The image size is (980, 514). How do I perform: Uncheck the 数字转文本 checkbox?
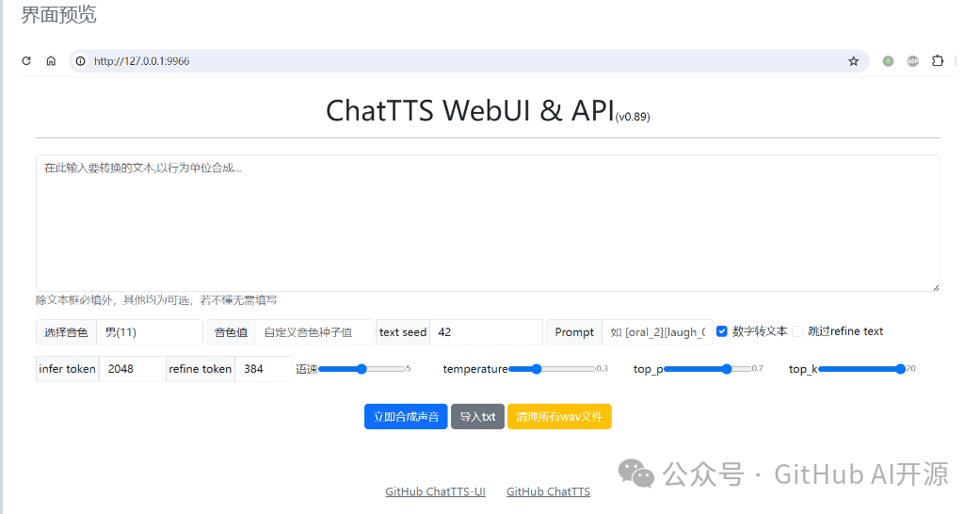point(722,331)
